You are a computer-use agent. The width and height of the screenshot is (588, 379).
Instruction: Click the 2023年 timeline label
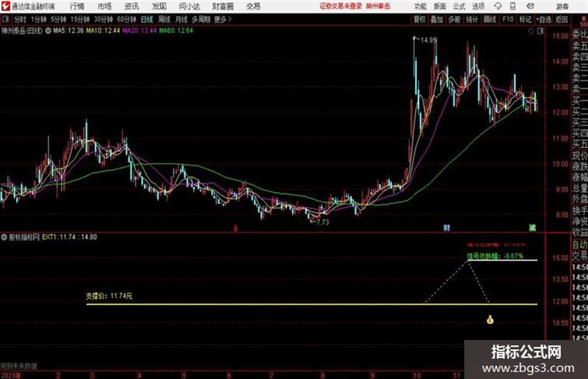click(x=11, y=375)
